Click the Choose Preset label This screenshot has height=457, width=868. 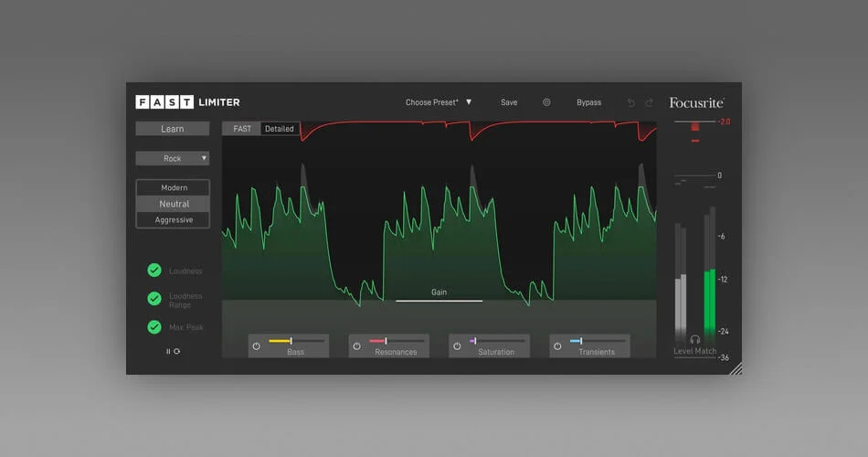432,102
